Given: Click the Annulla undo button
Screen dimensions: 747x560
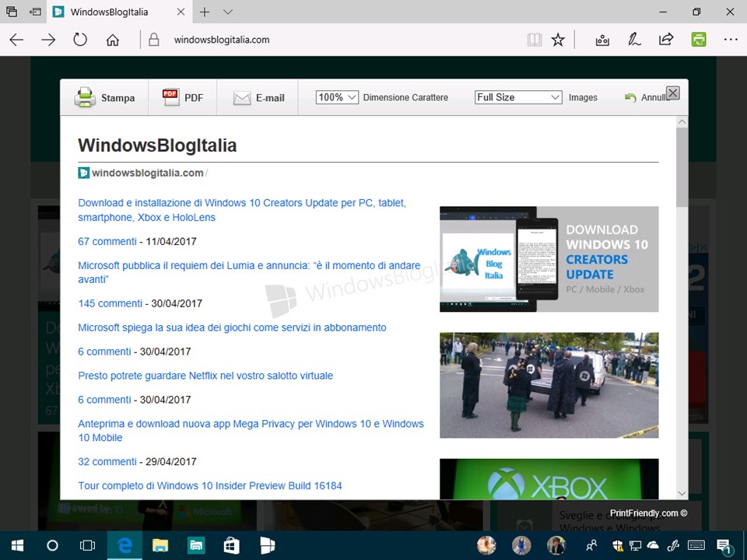Looking at the screenshot, I should (x=647, y=98).
